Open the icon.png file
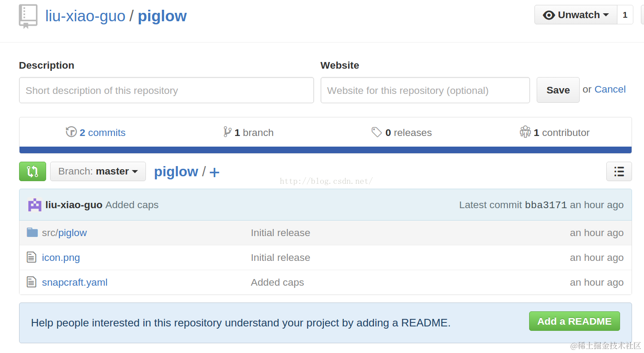This screenshot has height=353, width=644. (61, 257)
